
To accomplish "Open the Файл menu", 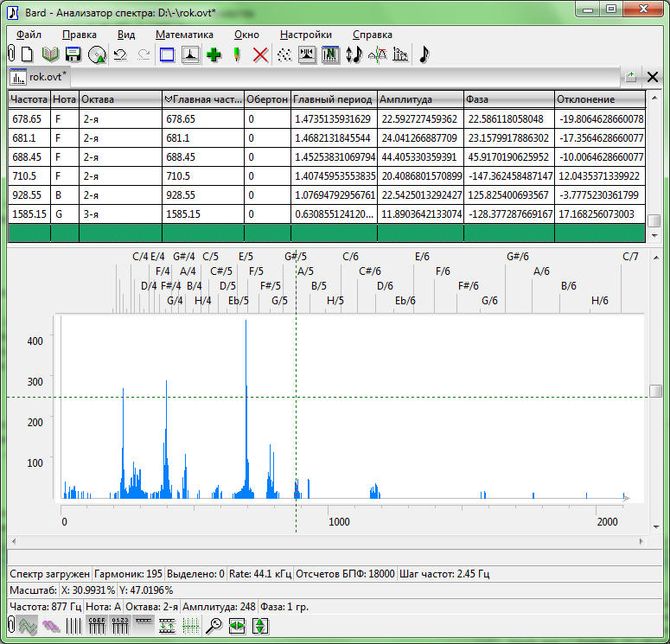I will pos(29,35).
